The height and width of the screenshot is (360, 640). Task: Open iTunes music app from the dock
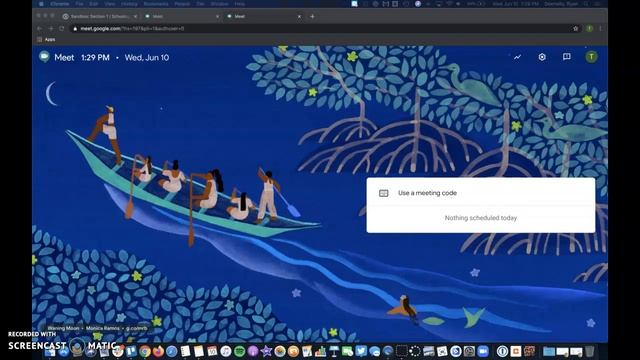point(226,351)
